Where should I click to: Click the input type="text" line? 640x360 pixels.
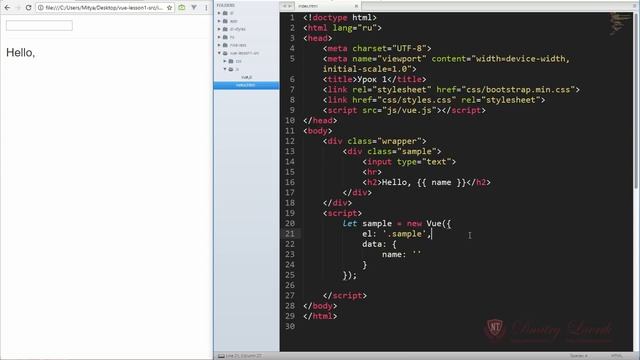click(x=409, y=162)
